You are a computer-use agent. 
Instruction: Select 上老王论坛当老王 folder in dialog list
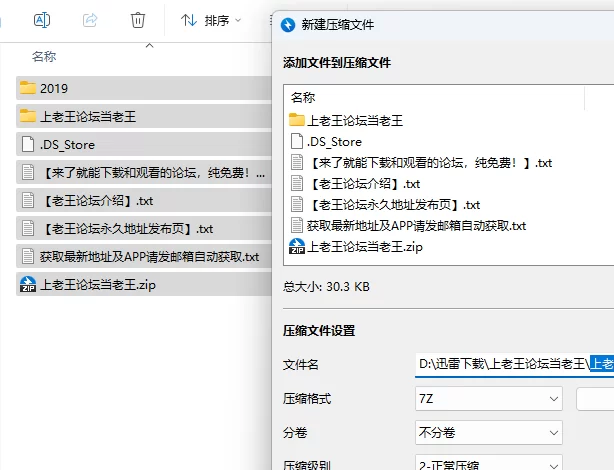pyautogui.click(x=346, y=120)
